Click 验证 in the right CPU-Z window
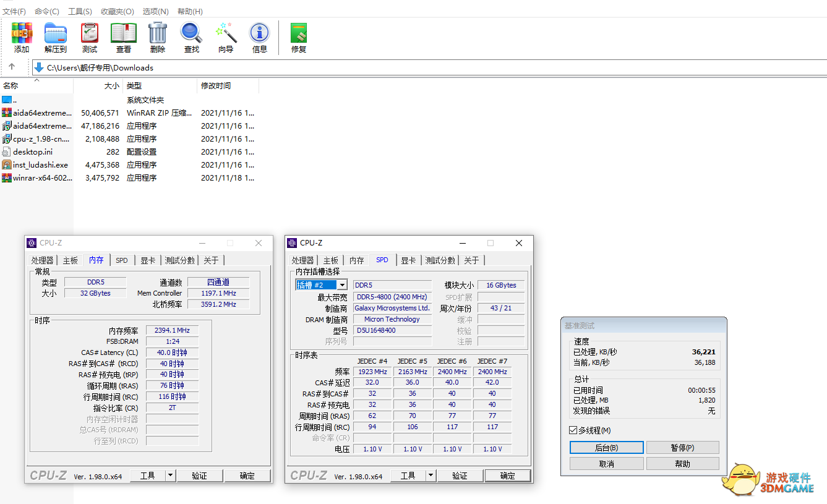Screen dimensions: 827x504 (460, 476)
